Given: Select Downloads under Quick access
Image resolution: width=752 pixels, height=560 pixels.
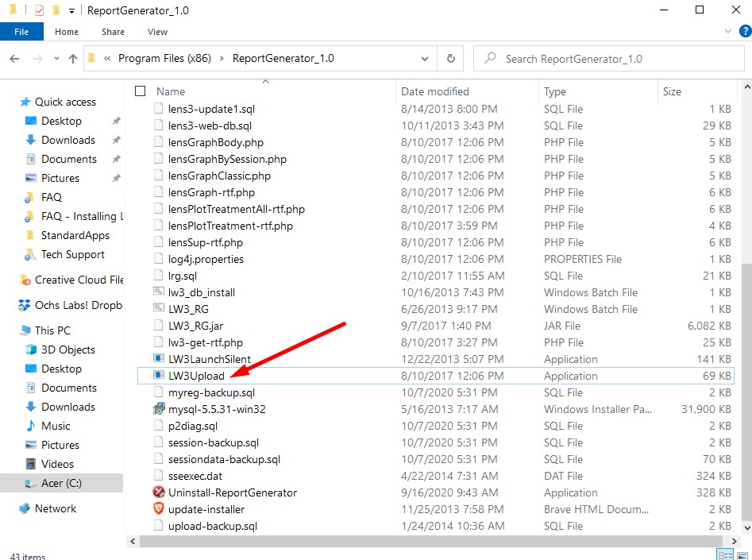Looking at the screenshot, I should pyautogui.click(x=68, y=140).
